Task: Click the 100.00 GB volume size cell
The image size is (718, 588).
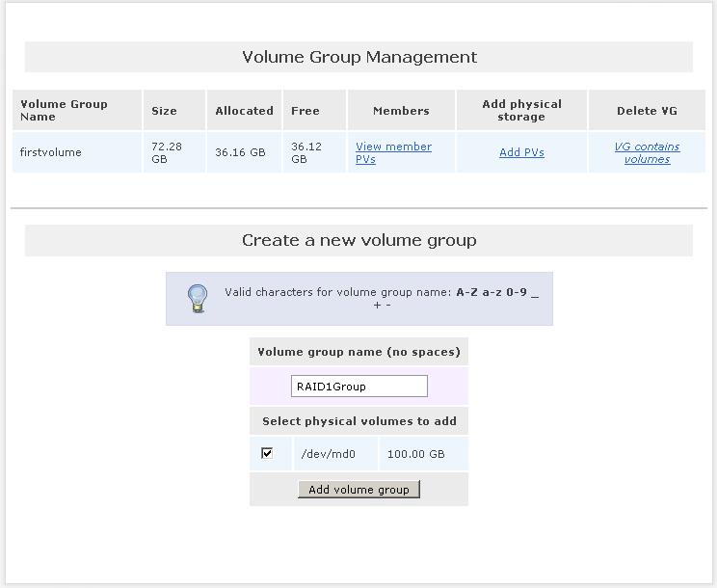Action: point(415,454)
